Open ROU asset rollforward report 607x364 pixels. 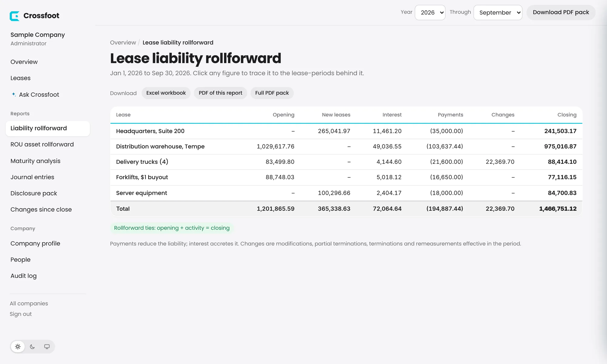(x=42, y=144)
